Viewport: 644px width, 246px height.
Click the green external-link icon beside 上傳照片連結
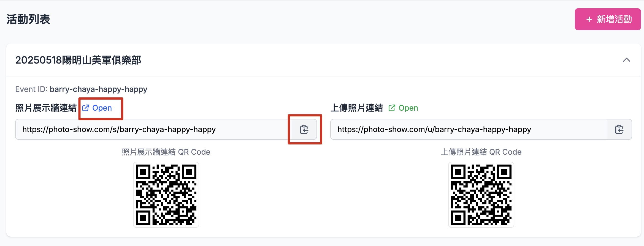coord(392,108)
